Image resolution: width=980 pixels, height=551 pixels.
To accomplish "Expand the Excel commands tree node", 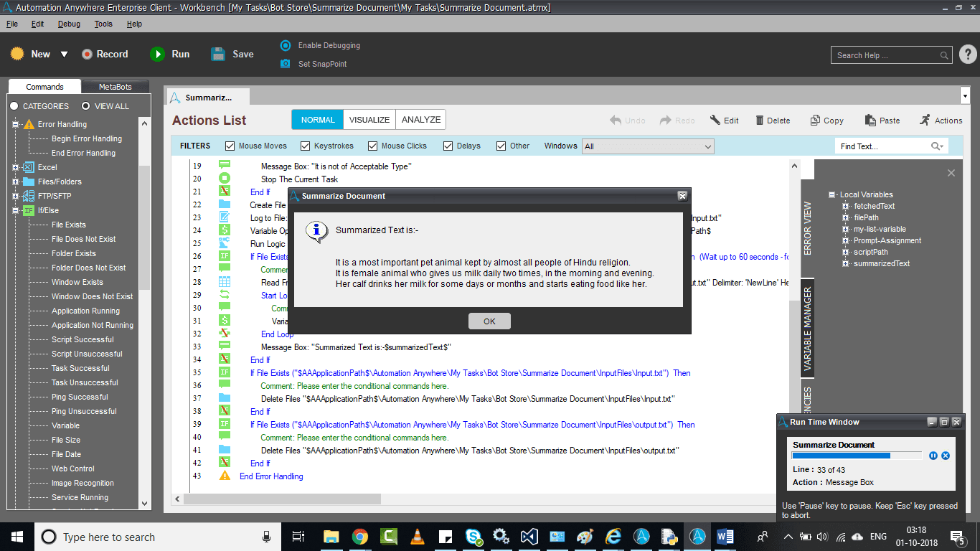I will 15,167.
